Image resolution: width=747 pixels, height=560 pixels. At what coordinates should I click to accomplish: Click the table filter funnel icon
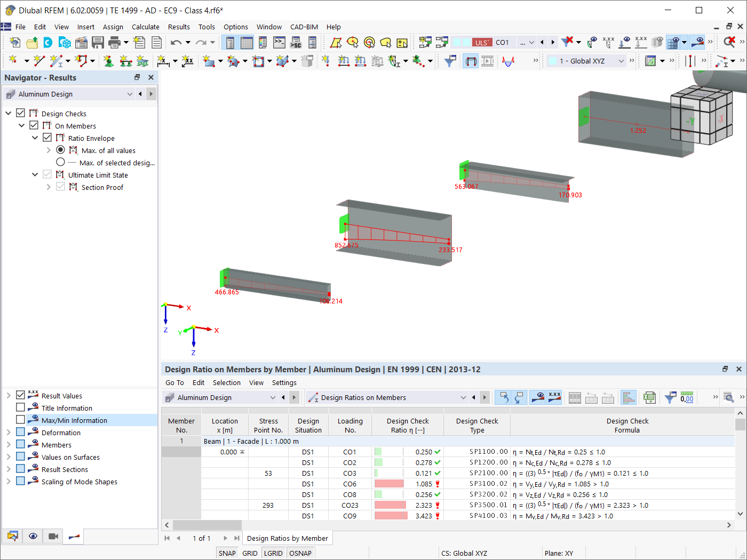[670, 397]
